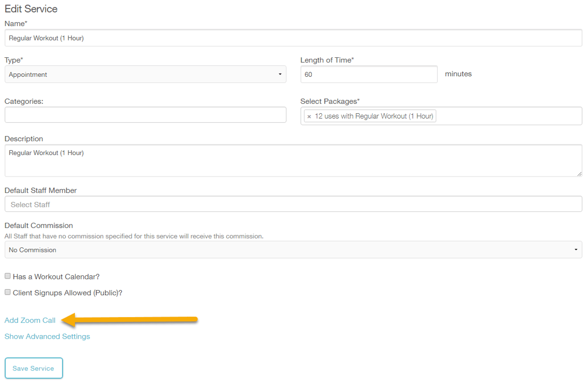Expand the Default Commission dropdown
This screenshot has width=588, height=383.
point(293,250)
